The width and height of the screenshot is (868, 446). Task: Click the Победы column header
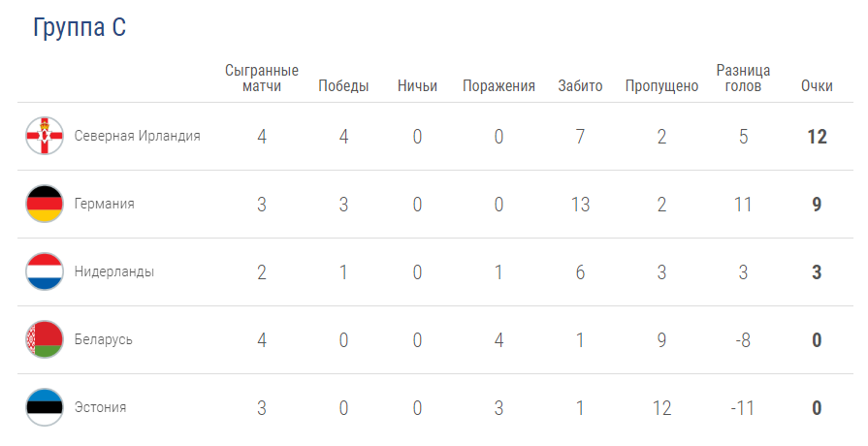click(343, 85)
